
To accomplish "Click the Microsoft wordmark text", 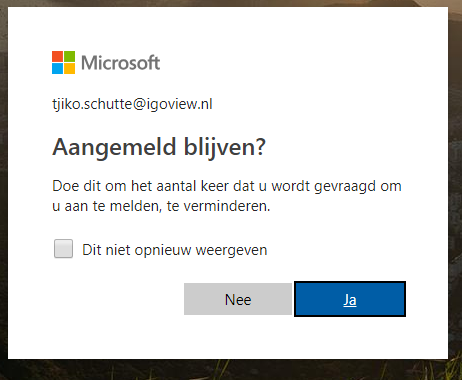I will [121, 63].
